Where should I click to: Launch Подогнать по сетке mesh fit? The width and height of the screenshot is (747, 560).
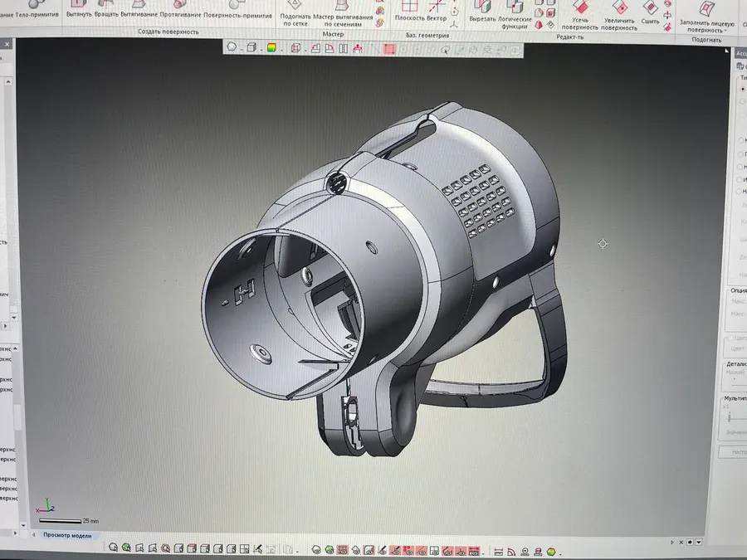(295, 13)
